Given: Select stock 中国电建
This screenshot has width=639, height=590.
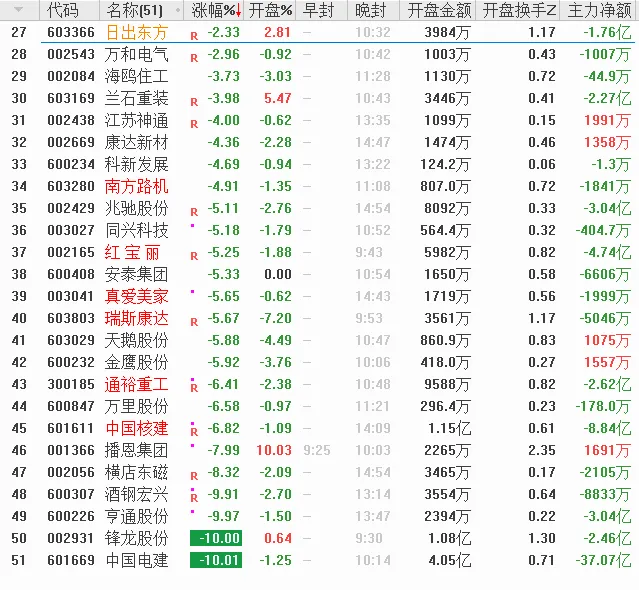Looking at the screenshot, I should (x=137, y=560).
